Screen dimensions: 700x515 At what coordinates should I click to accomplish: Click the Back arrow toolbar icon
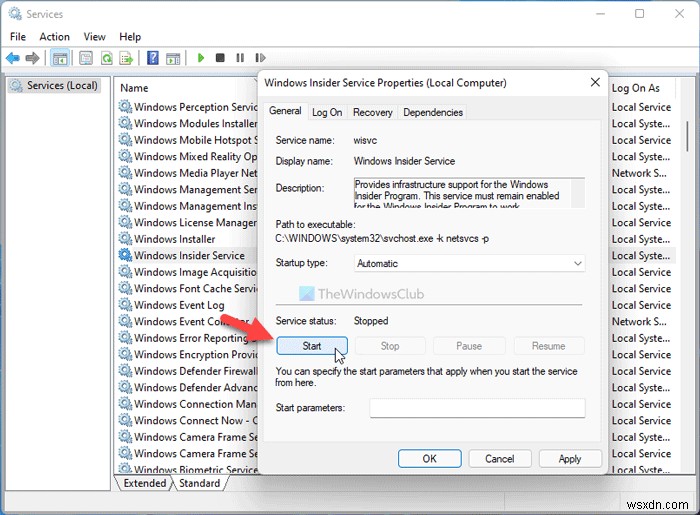click(12, 58)
